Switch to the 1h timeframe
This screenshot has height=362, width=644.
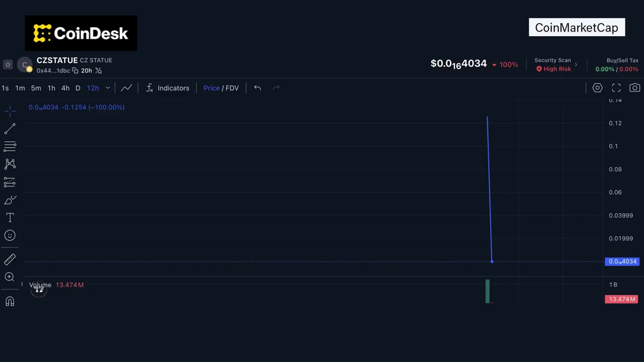pos(51,88)
